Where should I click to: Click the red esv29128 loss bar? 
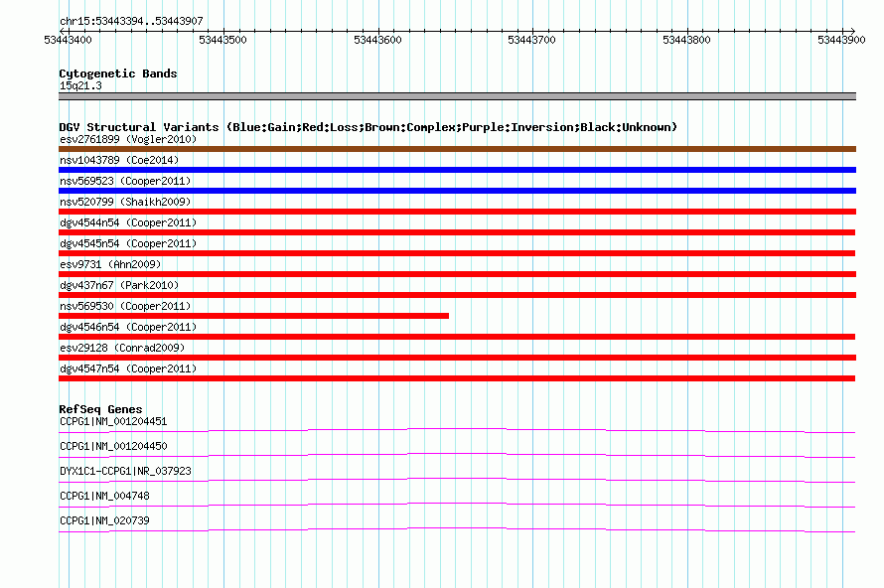(457, 358)
